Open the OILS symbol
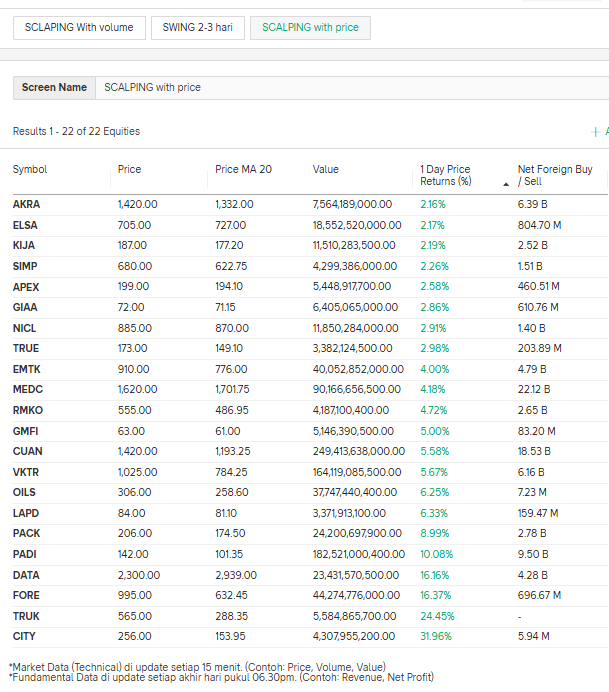The width and height of the screenshot is (609, 692). point(24,493)
